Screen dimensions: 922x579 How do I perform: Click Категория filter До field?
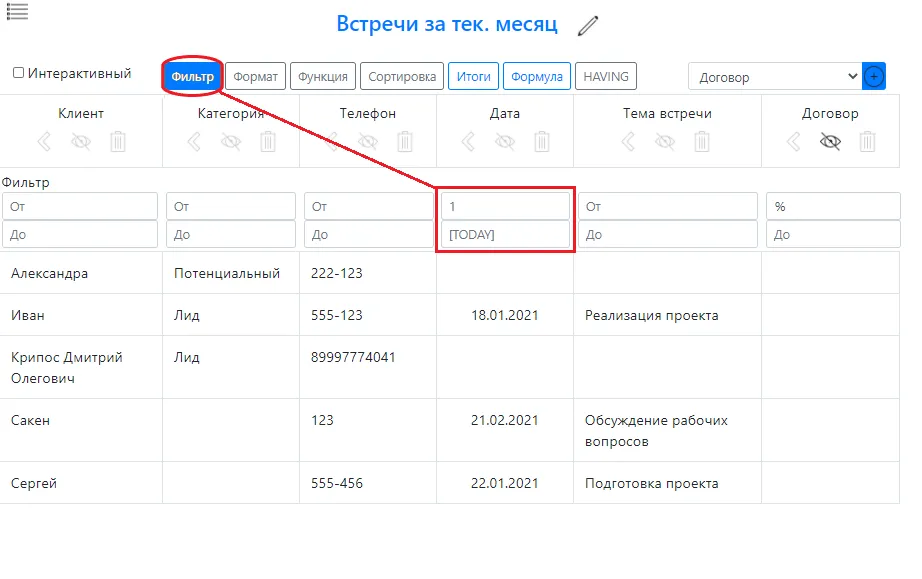click(230, 234)
